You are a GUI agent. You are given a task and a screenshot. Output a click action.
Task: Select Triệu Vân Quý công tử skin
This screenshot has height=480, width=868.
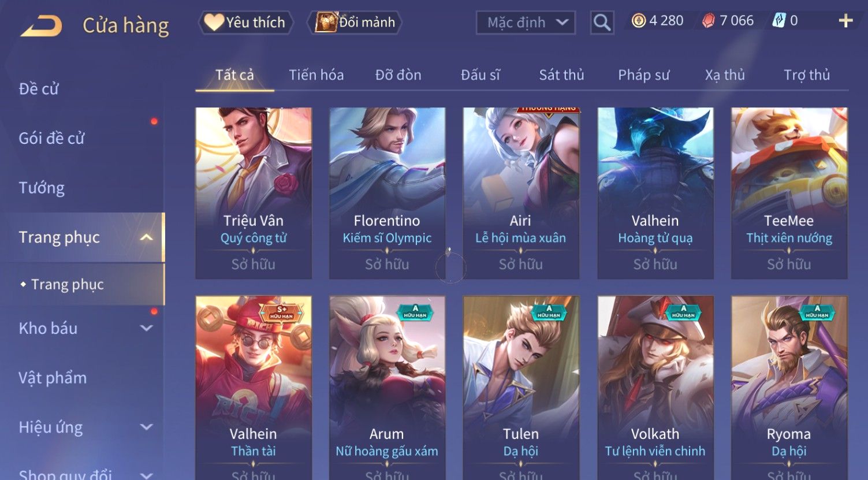point(254,193)
